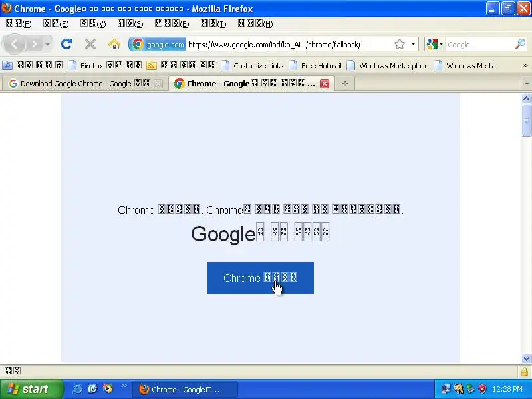The image size is (532, 399).
Task: Click the Firefox taskbar window button
Action: [185, 390]
